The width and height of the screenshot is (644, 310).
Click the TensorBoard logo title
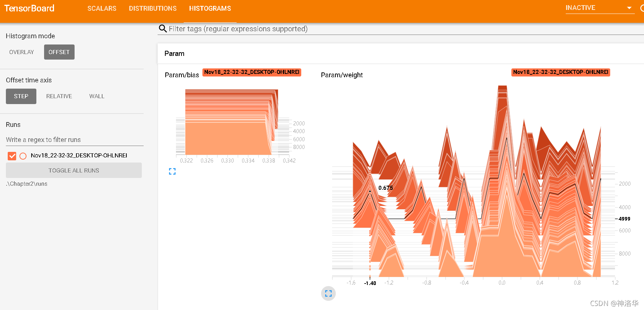(x=29, y=8)
